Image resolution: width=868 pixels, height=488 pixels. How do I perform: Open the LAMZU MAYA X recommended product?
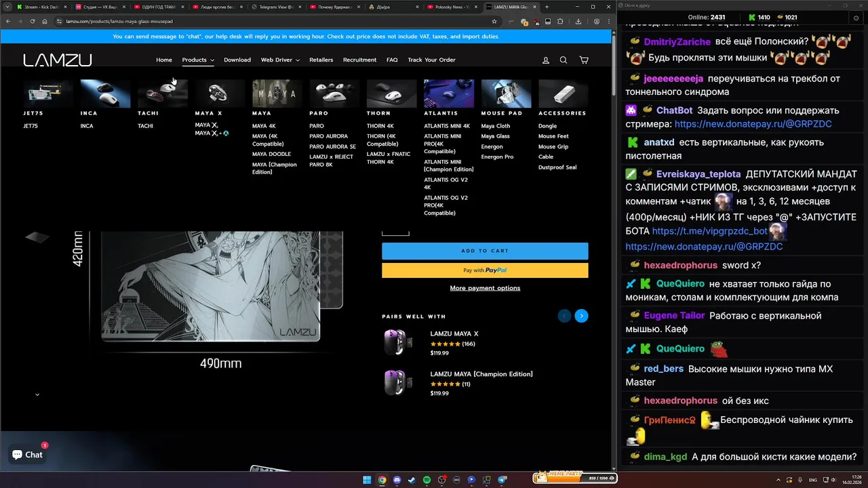tap(454, 334)
